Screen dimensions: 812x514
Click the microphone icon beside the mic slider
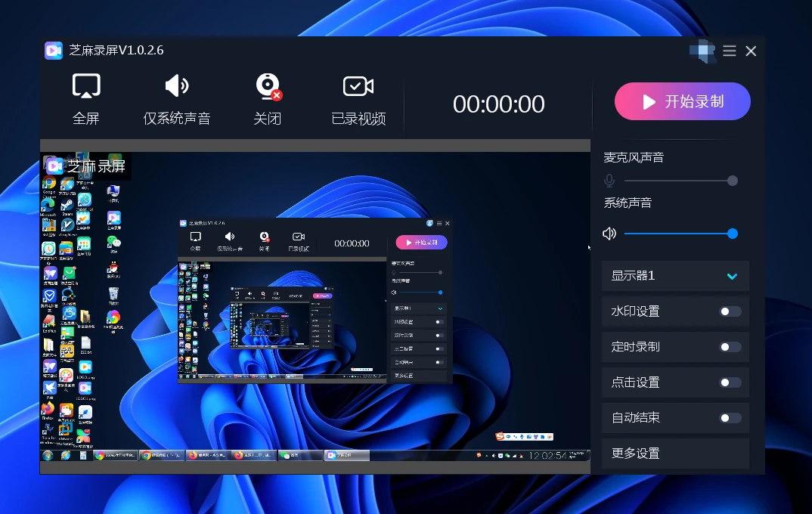pos(609,181)
